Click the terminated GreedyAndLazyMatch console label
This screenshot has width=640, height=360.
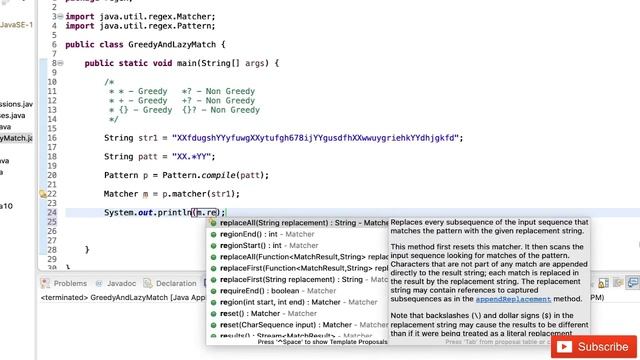[123, 298]
